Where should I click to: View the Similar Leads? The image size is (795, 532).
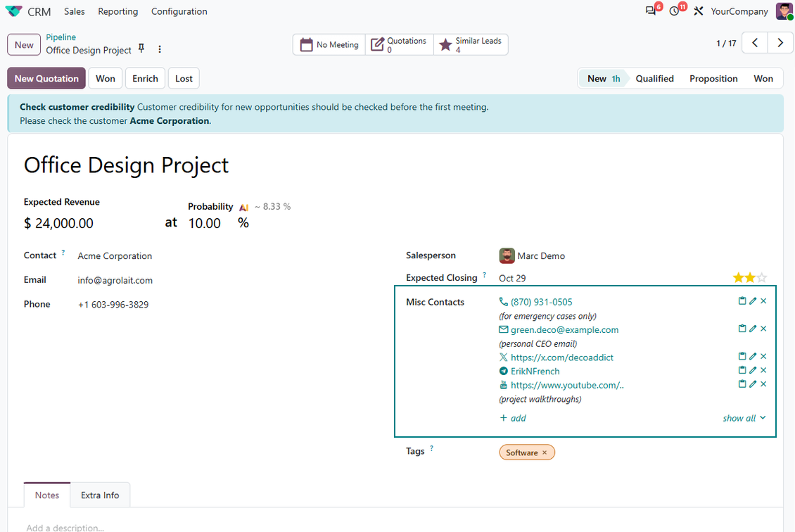tap(471, 44)
